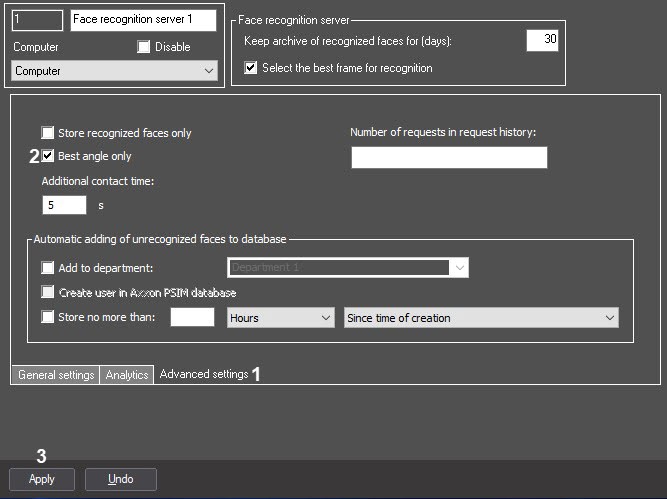Select the Advanced settings tab

click(x=204, y=374)
